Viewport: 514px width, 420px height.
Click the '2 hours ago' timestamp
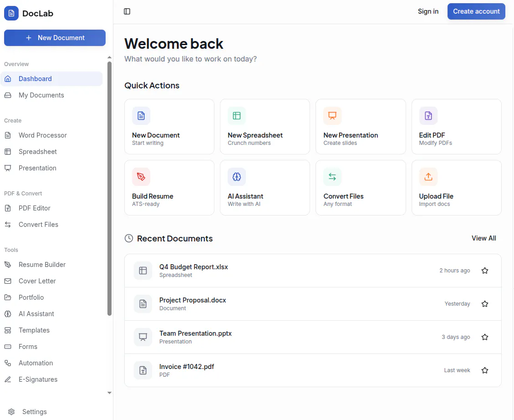pos(455,271)
